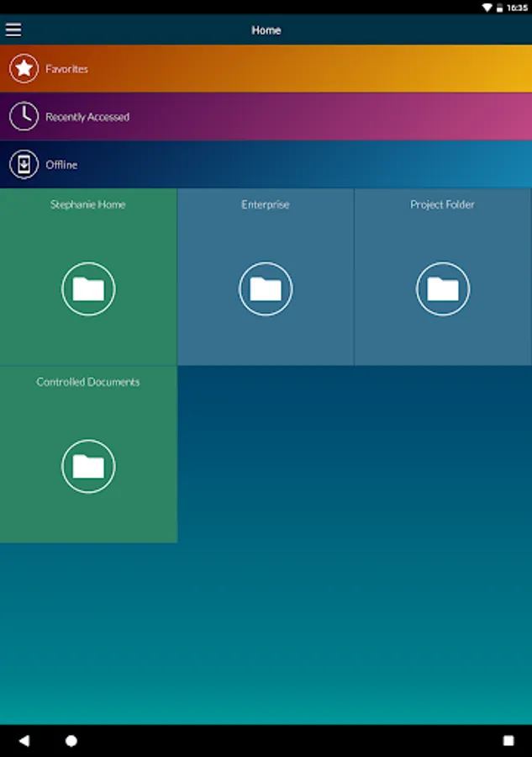Click the 16:35 clock in status bar
This screenshot has width=532, height=757.
click(517, 8)
